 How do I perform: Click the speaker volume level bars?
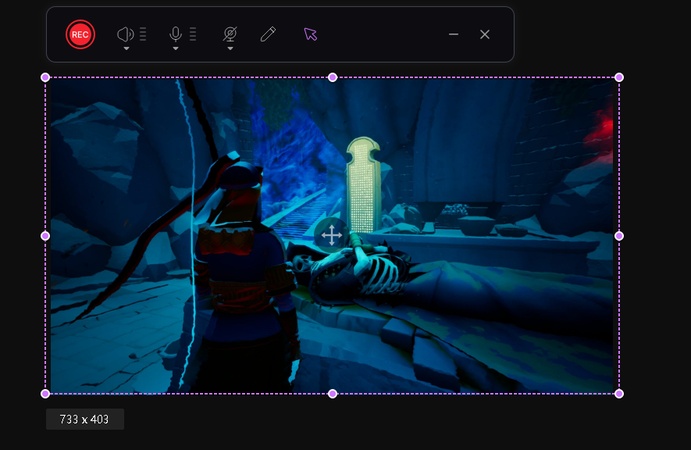[143, 34]
